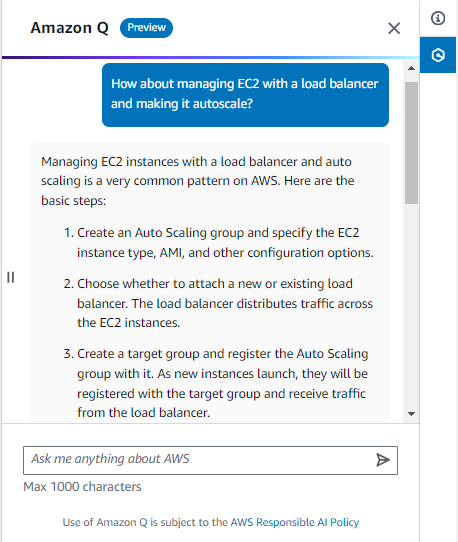The image size is (458, 542).
Task: Close the Amazon Q panel
Action: [x=394, y=28]
